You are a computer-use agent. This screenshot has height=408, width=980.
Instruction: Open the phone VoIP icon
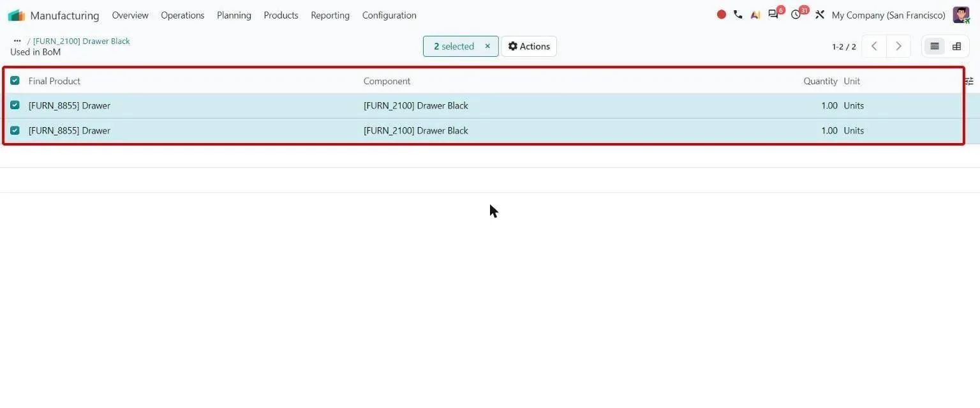point(738,15)
